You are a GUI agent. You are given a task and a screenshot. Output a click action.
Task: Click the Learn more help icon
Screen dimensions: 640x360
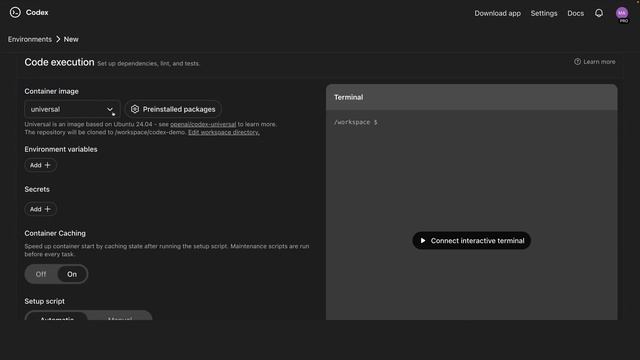coord(577,62)
